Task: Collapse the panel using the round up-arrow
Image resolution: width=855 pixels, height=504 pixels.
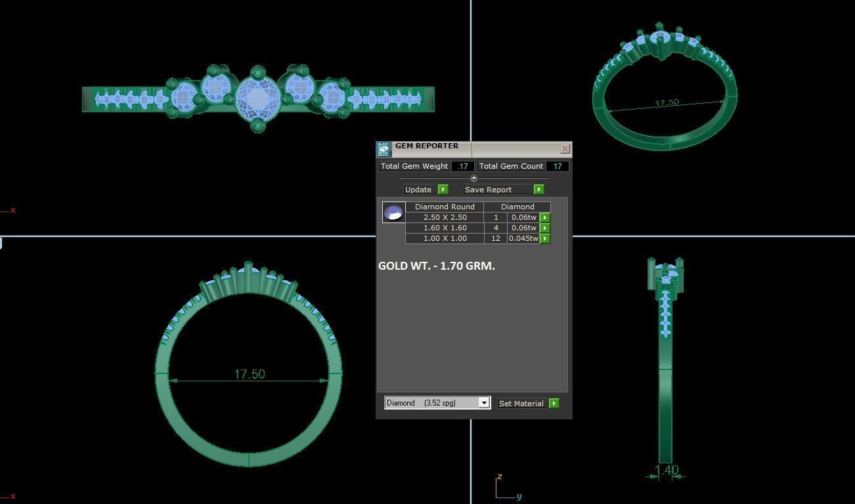Action: [x=474, y=178]
